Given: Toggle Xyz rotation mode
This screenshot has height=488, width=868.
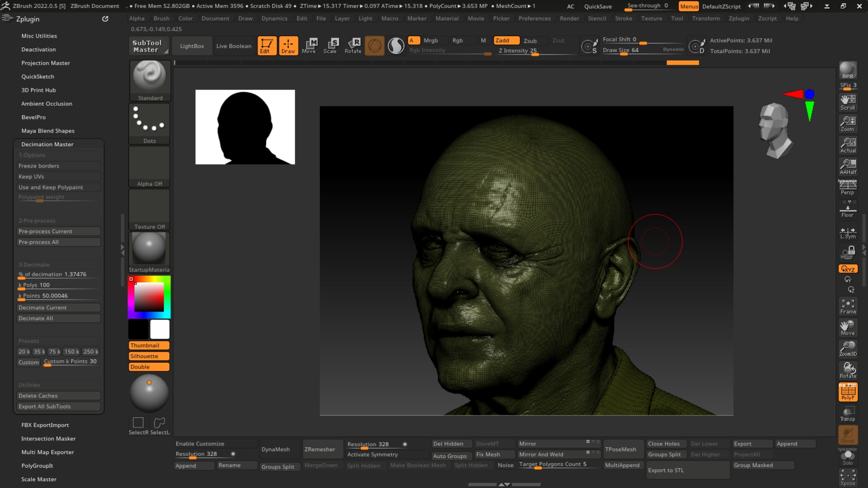Looking at the screenshot, I should pos(848,269).
